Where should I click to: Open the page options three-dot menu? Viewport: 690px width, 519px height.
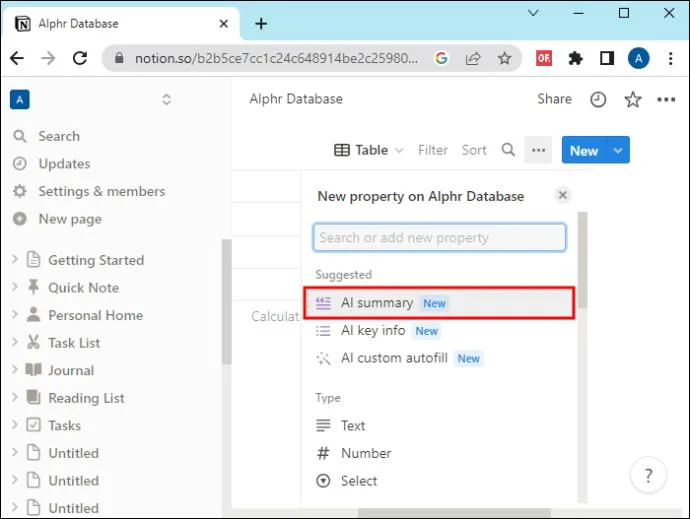coord(666,99)
